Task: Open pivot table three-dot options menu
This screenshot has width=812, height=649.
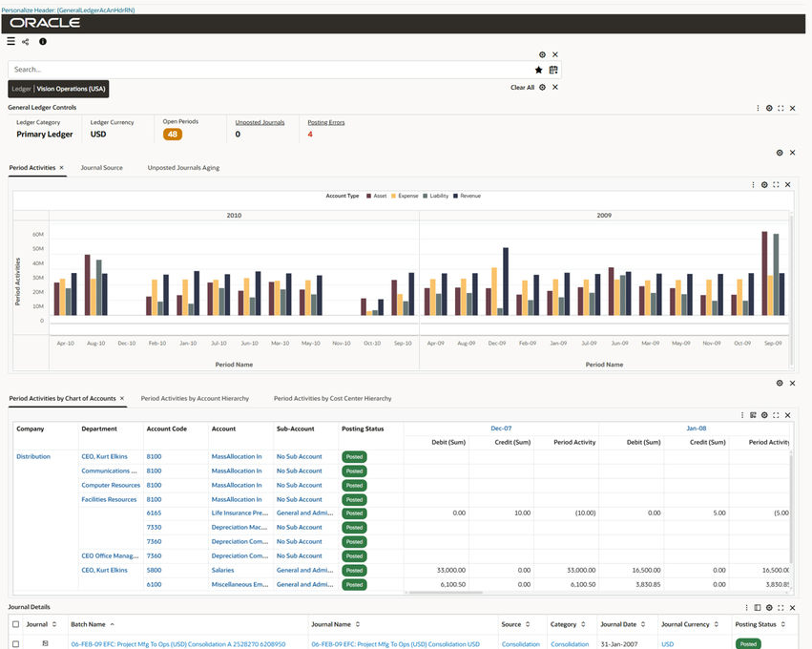Action: pyautogui.click(x=742, y=415)
